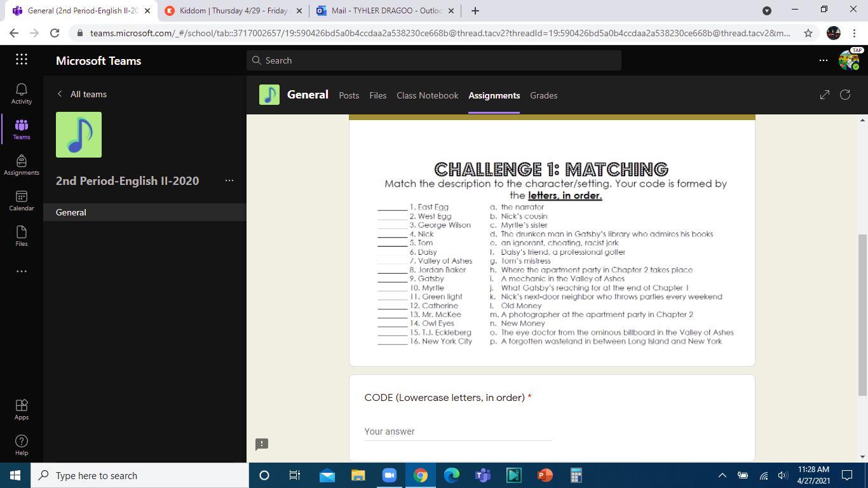Image resolution: width=868 pixels, height=488 pixels.
Task: Bookmark this page with the star
Action: 808,33
